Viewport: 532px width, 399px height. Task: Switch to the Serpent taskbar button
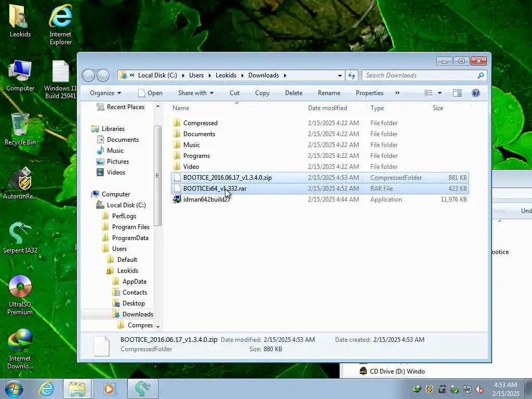tap(142, 389)
